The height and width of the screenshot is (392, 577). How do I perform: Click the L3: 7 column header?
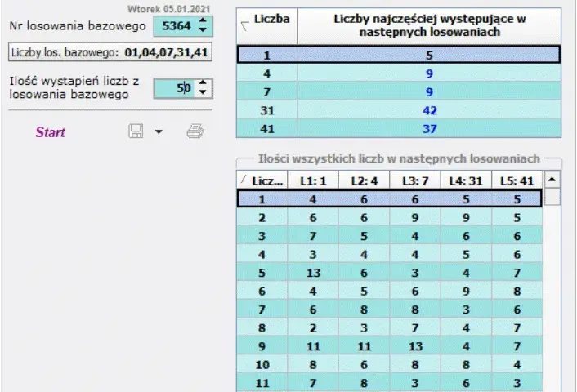415,180
